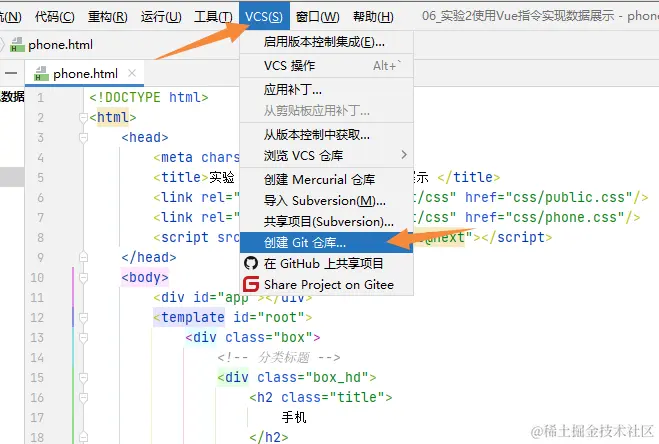The image size is (659, 444).
Task: Open the 工具(T) menu
Action: point(213,16)
